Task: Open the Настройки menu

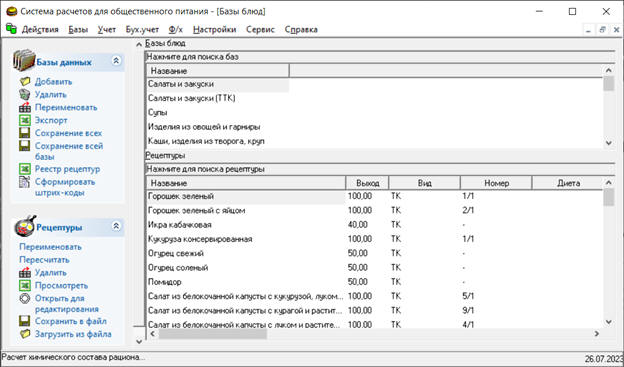Action: coord(214,29)
